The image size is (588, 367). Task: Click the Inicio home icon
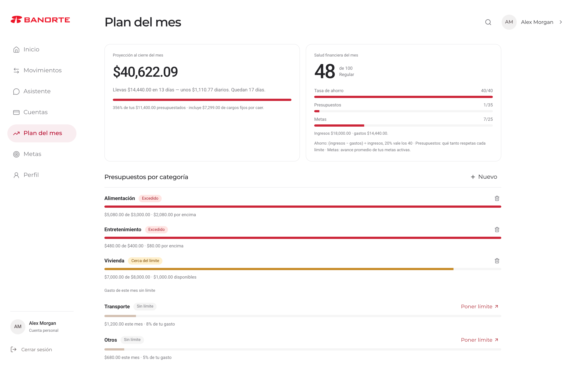pos(16,50)
